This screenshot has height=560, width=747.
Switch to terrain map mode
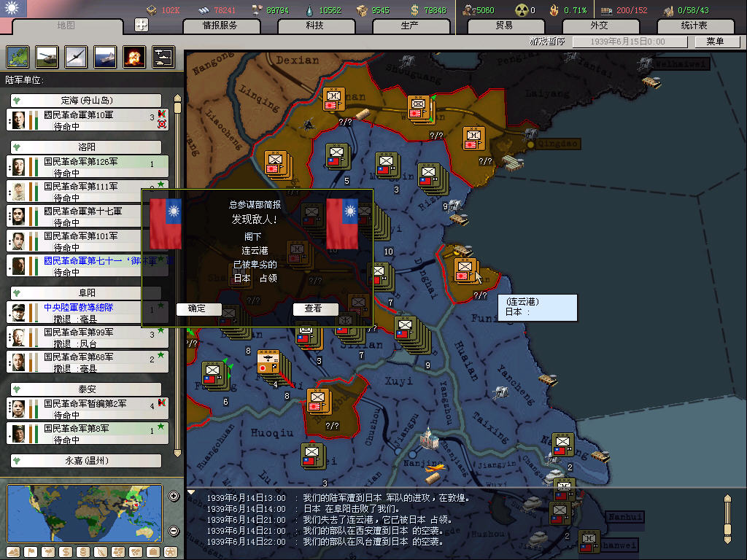click(x=13, y=552)
